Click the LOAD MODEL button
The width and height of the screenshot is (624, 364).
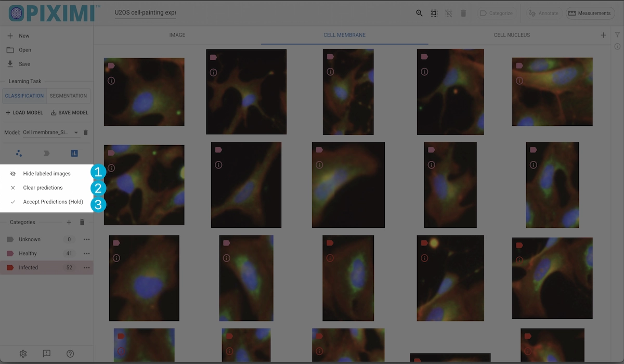click(x=24, y=112)
